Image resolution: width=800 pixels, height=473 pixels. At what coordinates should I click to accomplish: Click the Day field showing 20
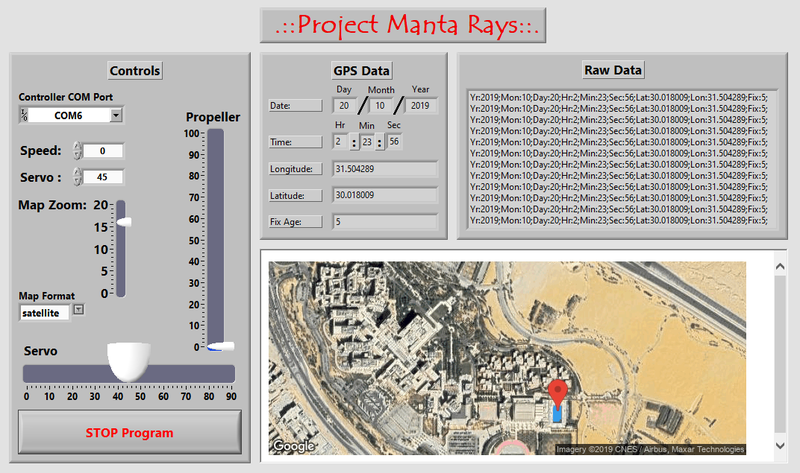coord(344,106)
